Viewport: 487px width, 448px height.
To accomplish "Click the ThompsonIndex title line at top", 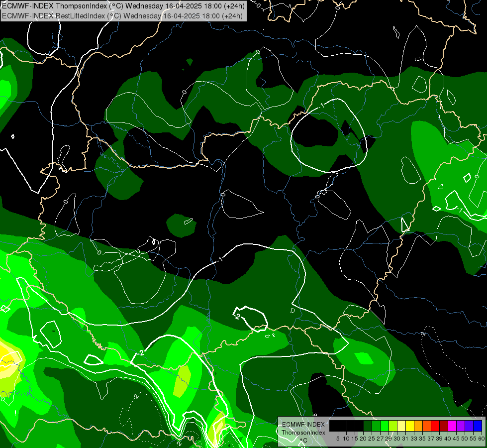I will (x=123, y=6).
